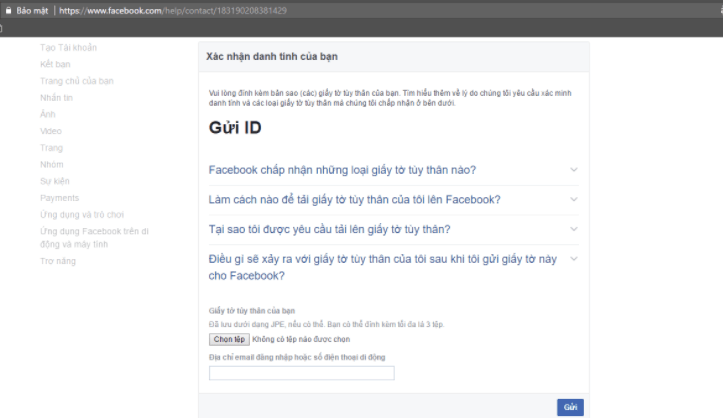Open the Nhóm sidebar topic
This screenshot has width=723, height=418.
(x=52, y=164)
